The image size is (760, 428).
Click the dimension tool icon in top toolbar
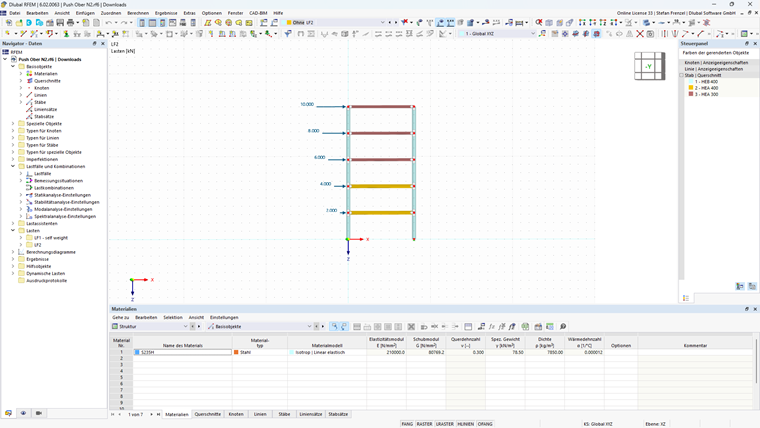[x=519, y=23]
